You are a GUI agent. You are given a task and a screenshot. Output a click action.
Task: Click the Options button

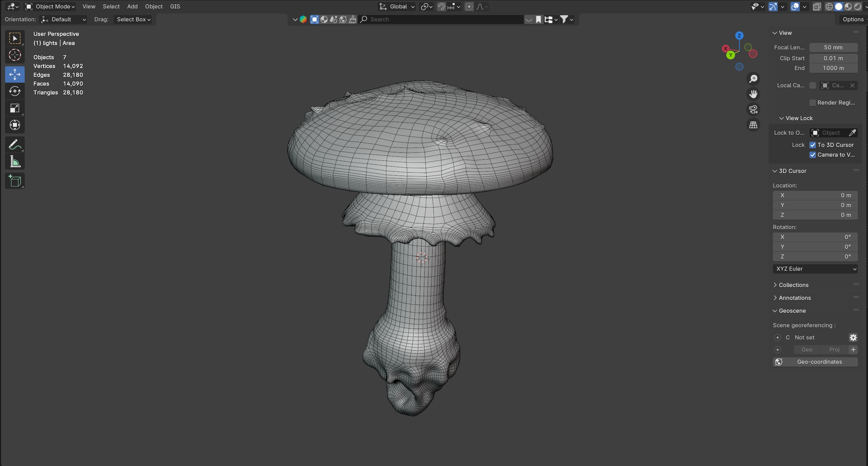click(x=853, y=19)
